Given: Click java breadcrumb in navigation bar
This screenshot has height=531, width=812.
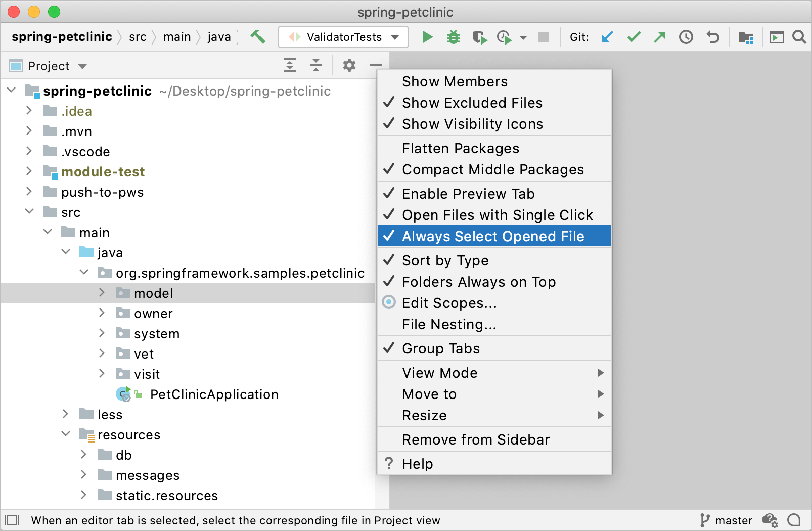Looking at the screenshot, I should [219, 37].
